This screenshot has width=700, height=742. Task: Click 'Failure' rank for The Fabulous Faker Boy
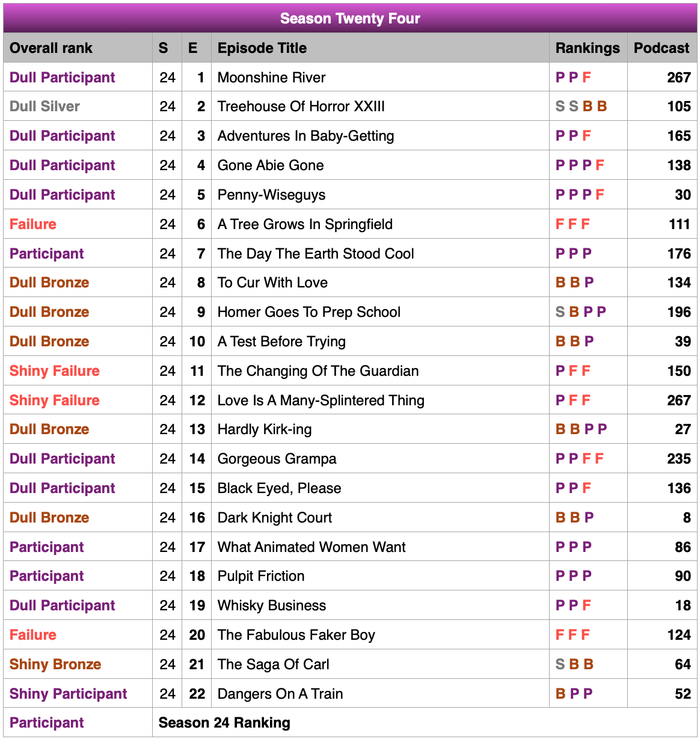pyautogui.click(x=33, y=635)
